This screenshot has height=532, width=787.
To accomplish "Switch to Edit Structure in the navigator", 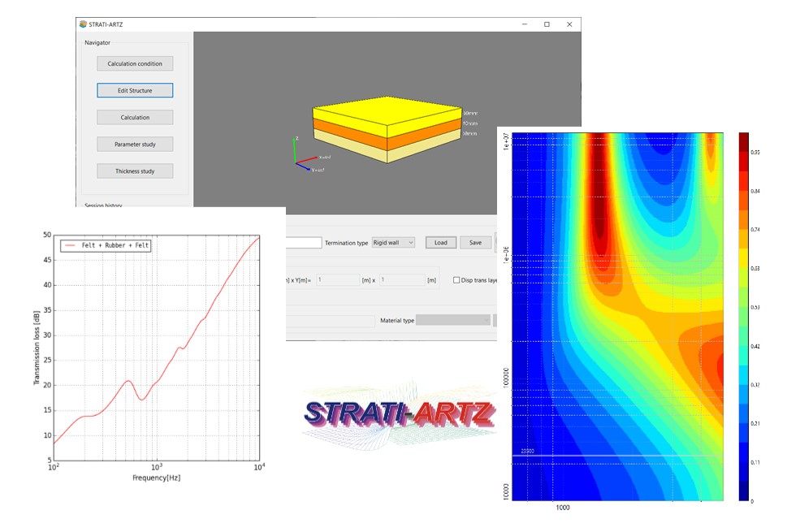I will pos(135,90).
